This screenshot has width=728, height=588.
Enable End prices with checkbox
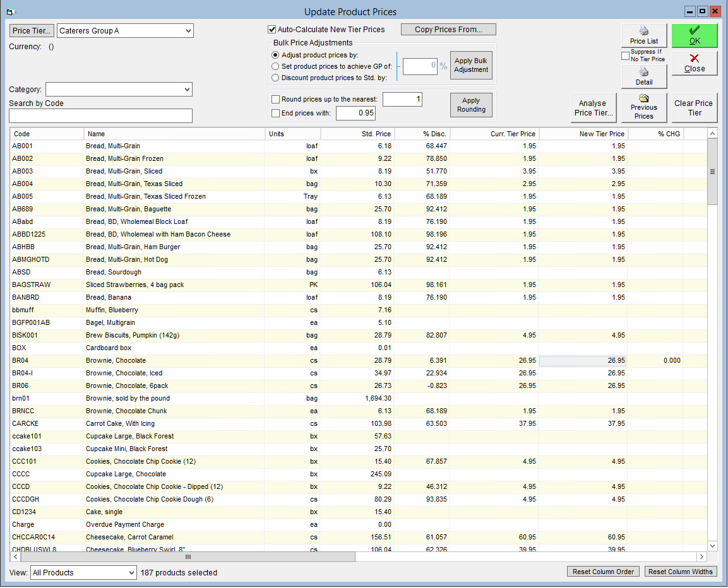276,113
